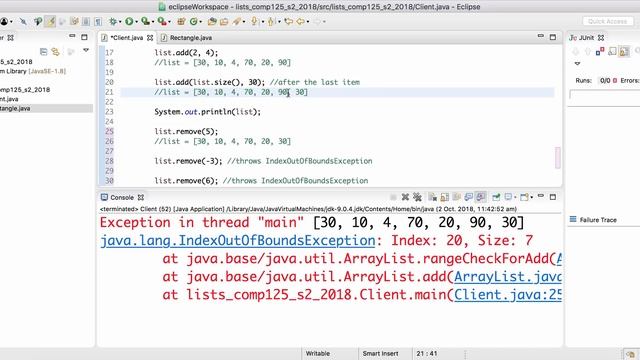Open External Tools dropdown arrow
This screenshot has height=360, width=640.
pyautogui.click(x=169, y=22)
